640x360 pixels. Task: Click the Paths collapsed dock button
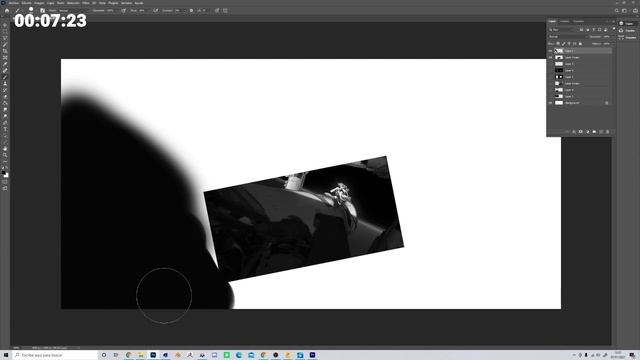(x=627, y=37)
